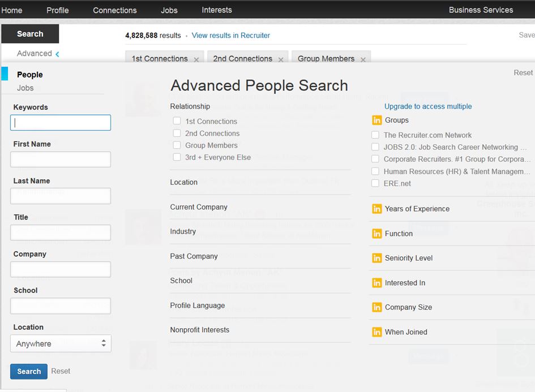The image size is (535, 392).
Task: Click the premium icon next to Company Size
Action: point(376,308)
